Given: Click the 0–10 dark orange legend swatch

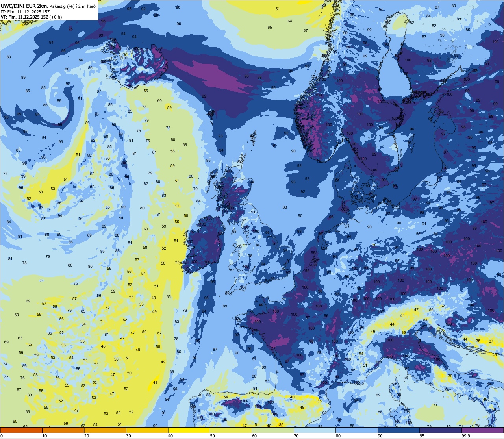Looking at the screenshot, I should 21,430.
